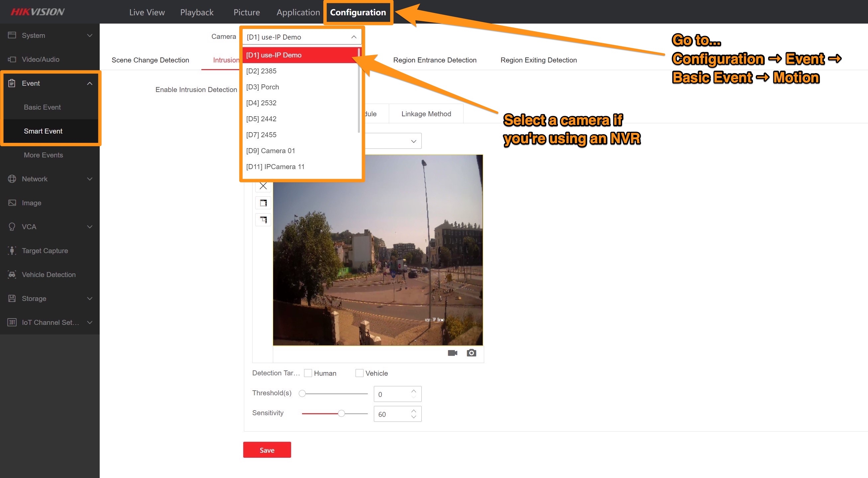Screen dimensions: 868x478
Task: Click the Sensitivity slider handle
Action: (341, 413)
